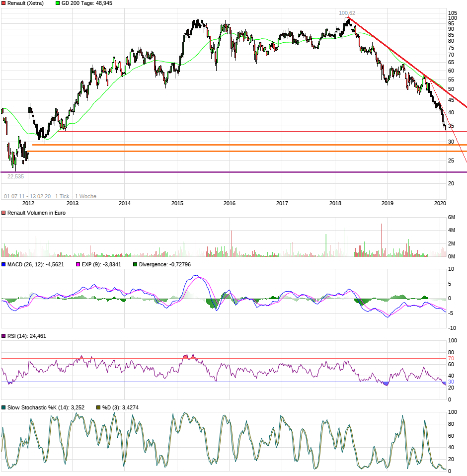Viewport: 467px width, 476px height.
Task: Click the 2014 year axis label
Action: [125, 203]
